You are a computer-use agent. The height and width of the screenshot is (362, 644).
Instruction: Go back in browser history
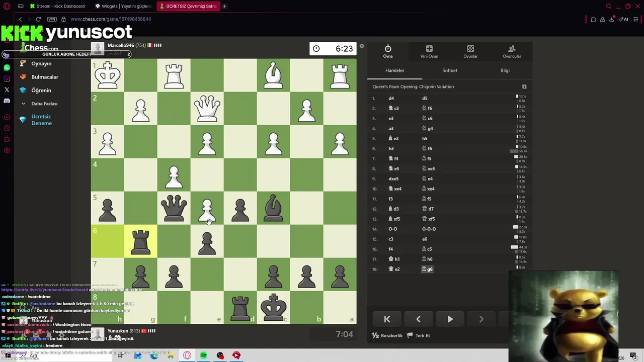pyautogui.click(x=20, y=19)
